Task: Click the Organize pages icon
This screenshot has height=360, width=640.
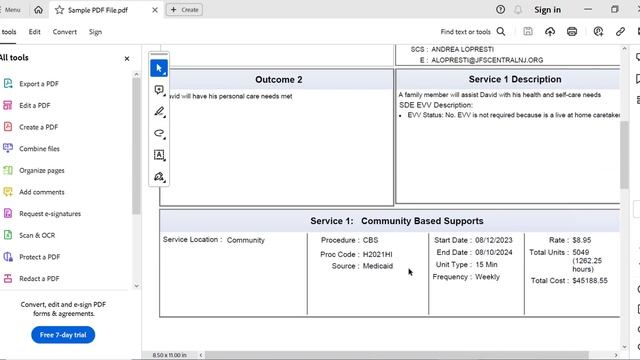Action: 8,170
